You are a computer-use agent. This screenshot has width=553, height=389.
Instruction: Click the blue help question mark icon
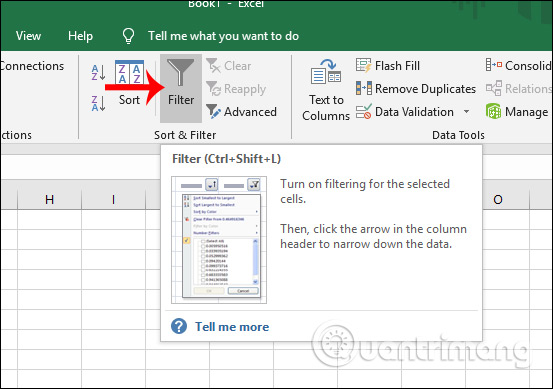click(x=179, y=326)
